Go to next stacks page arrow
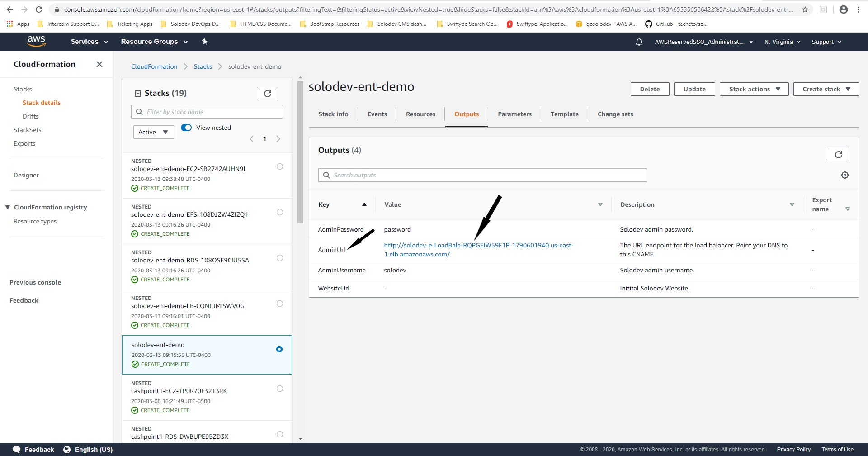The image size is (868, 456). coord(278,139)
